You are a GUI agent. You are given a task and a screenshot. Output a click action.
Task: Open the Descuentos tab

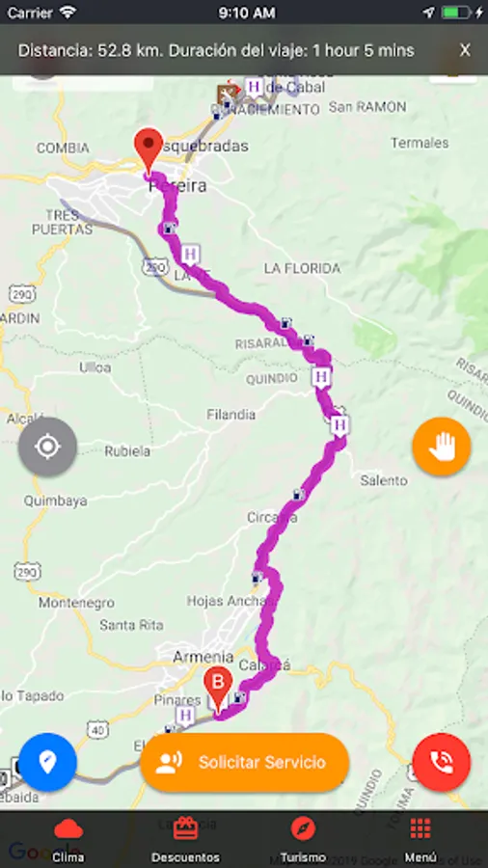(x=185, y=840)
